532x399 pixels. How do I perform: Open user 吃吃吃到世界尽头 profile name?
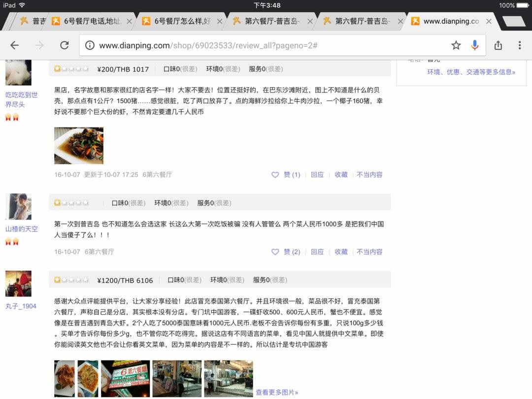pos(21,100)
